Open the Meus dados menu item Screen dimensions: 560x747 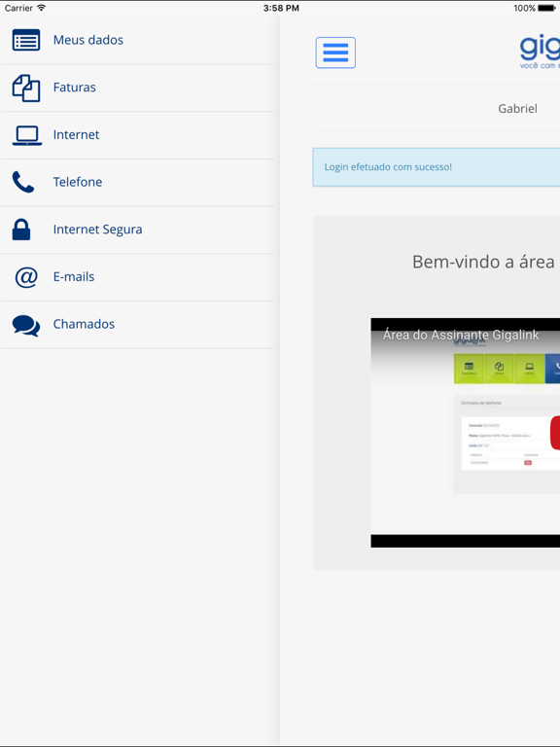click(x=138, y=40)
